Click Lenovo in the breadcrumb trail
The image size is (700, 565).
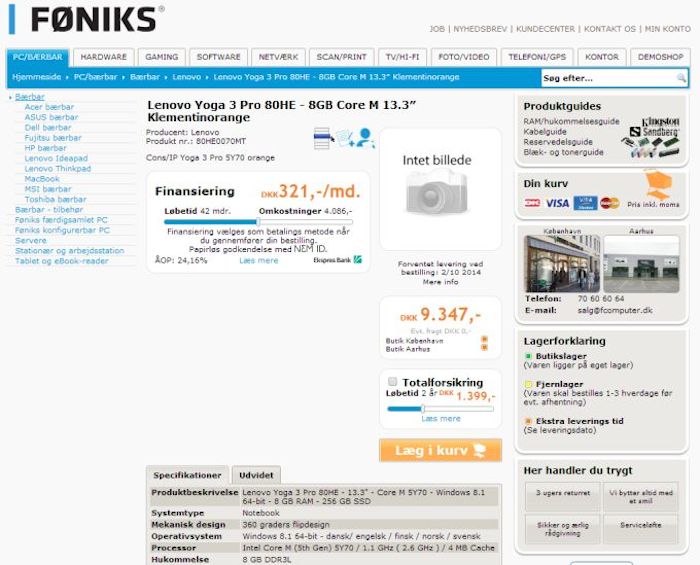[x=187, y=77]
